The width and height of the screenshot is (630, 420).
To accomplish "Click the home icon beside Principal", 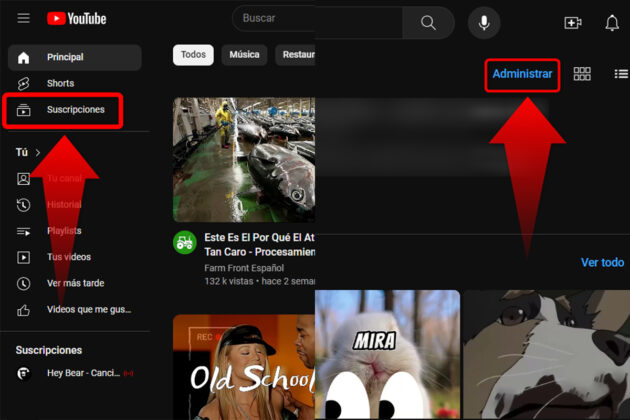I will (x=23, y=57).
